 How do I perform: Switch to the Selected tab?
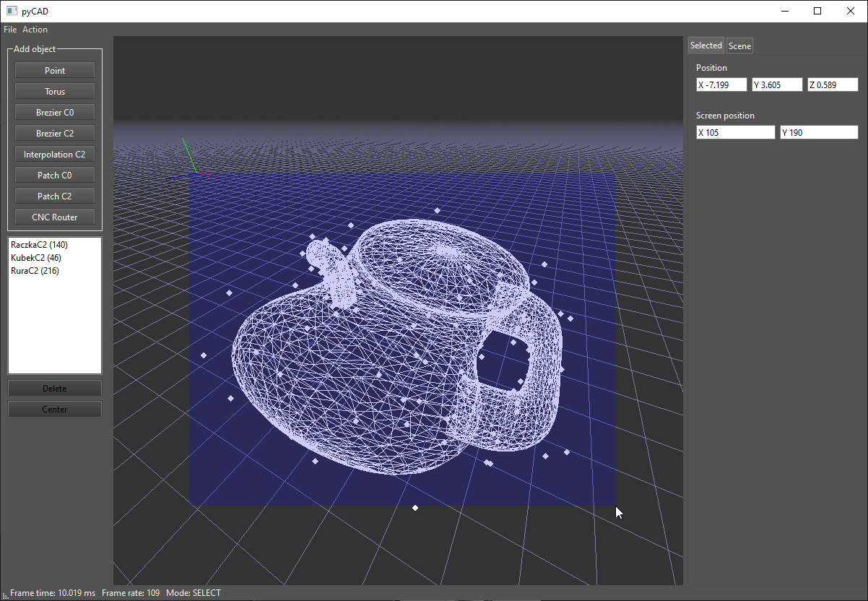706,45
